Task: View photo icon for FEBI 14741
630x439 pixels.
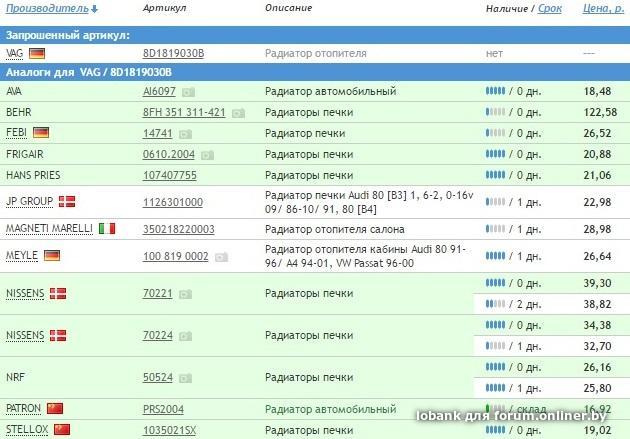Action: [185, 135]
